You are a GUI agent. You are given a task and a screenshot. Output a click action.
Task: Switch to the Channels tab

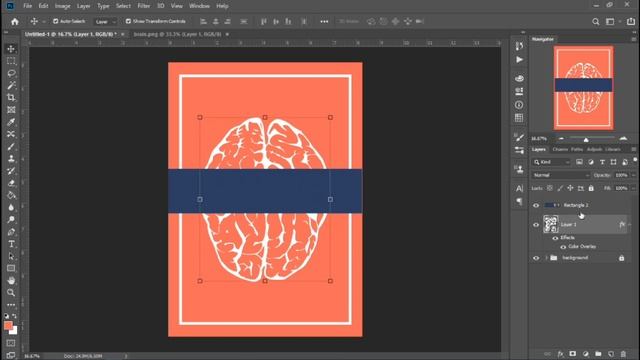[560, 149]
